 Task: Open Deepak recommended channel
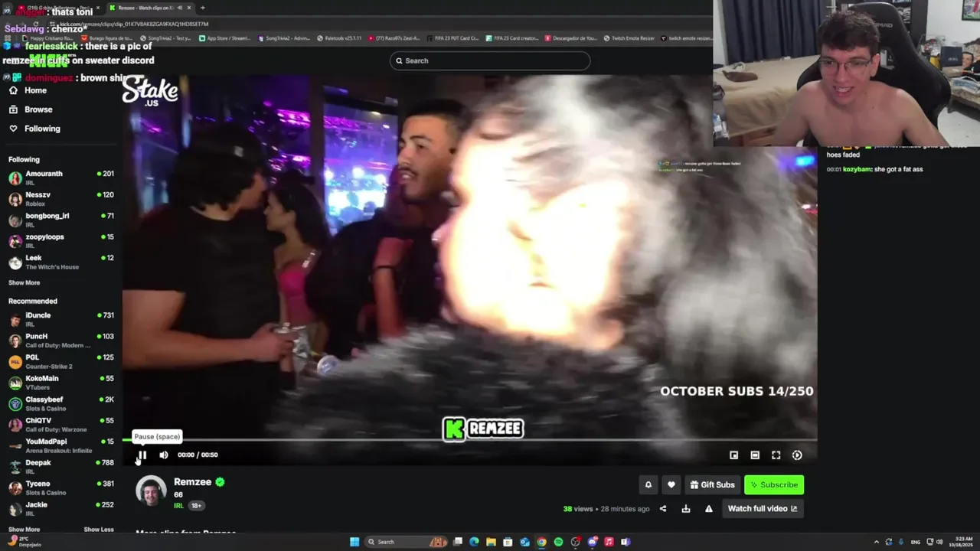(x=61, y=467)
